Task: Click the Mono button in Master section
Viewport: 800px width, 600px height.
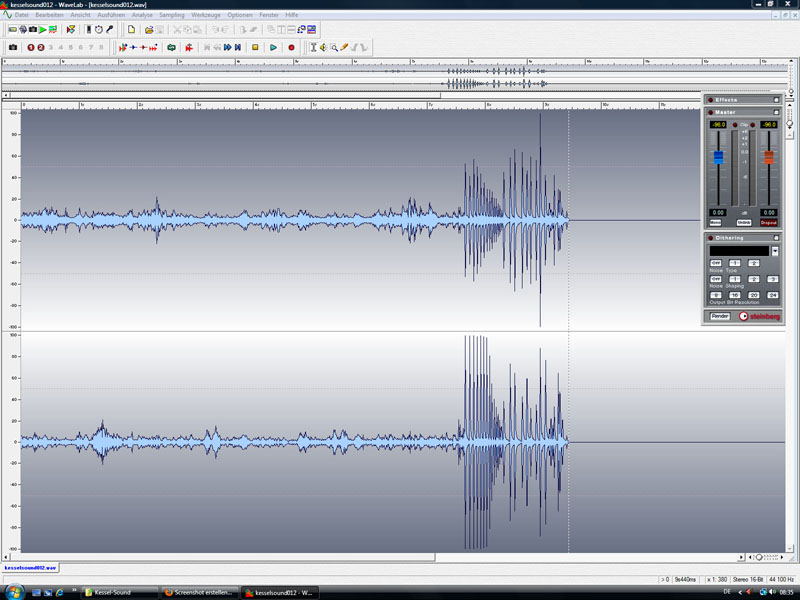Action: click(x=715, y=222)
